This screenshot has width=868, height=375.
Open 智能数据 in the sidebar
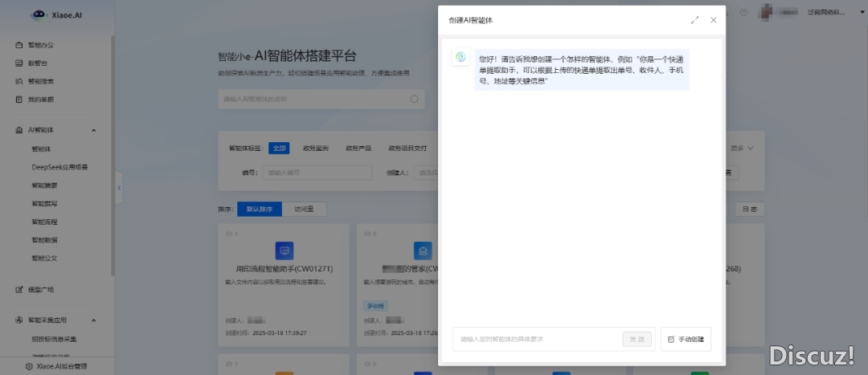pyautogui.click(x=44, y=240)
